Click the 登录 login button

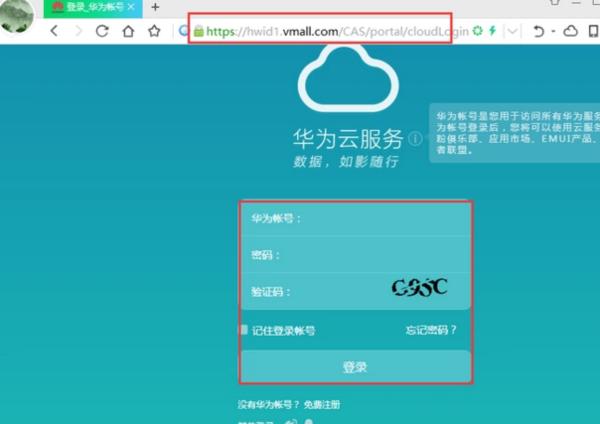tap(355, 367)
